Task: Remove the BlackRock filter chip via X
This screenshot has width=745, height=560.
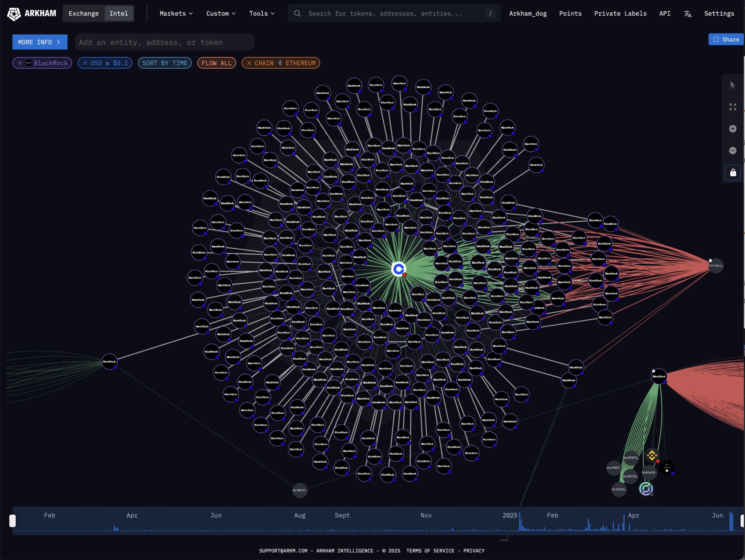Action: click(x=20, y=63)
